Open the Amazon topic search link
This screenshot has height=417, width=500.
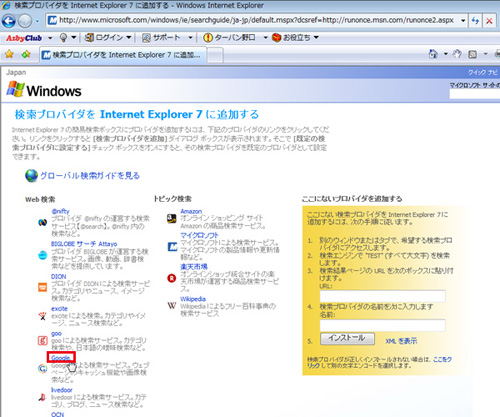pos(191,211)
